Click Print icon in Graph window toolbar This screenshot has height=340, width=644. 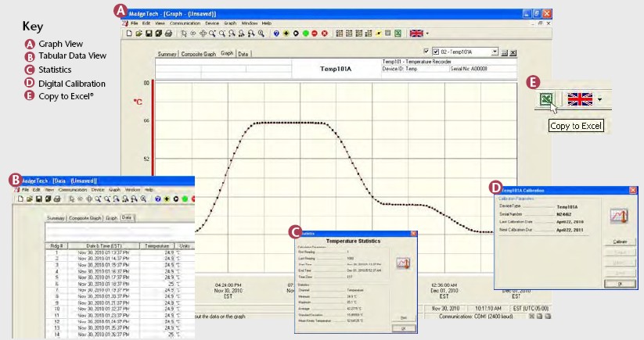168,34
